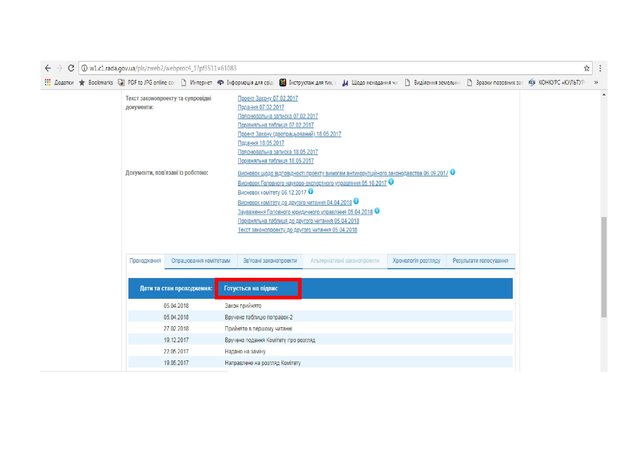This screenshot has height=453, width=640.
Task: Open Текст законопроекту до другого читання link
Action: point(297,230)
